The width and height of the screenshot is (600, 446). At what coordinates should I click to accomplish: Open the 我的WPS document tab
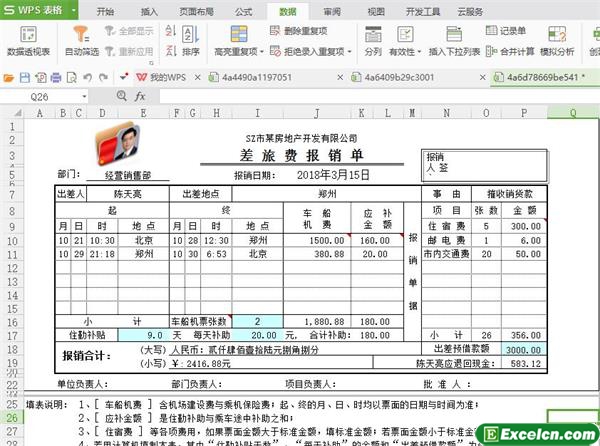click(161, 78)
